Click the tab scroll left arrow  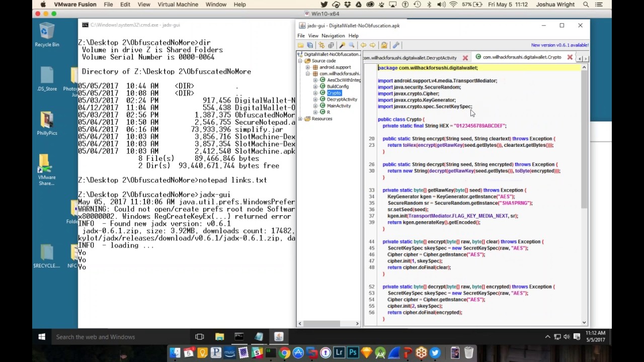(580, 58)
